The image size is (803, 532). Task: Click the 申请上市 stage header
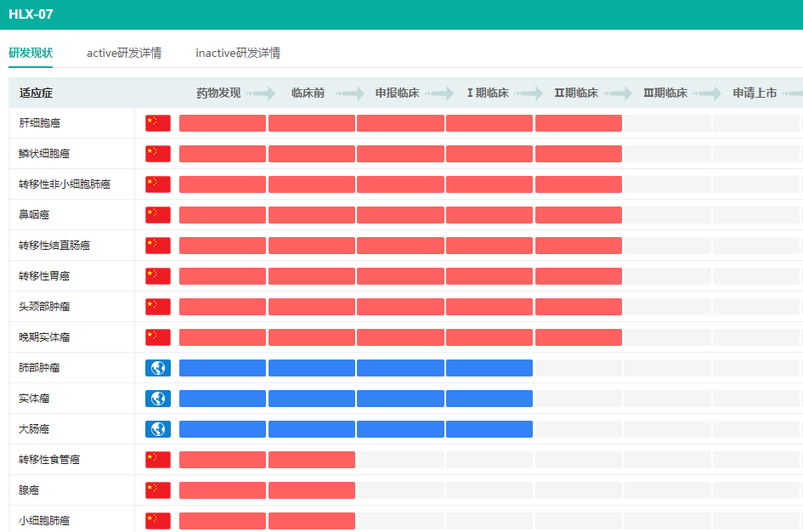click(755, 93)
